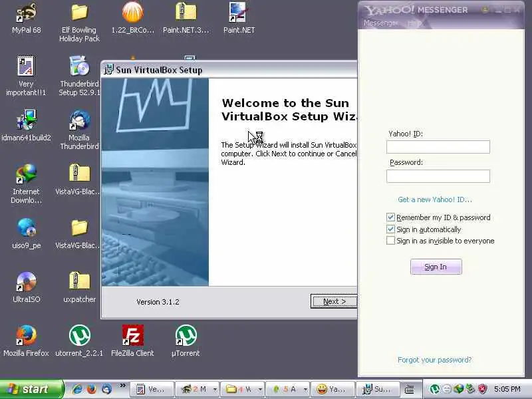The width and height of the screenshot is (532, 399).
Task: Click the Sun VirtualBox Setup title bar
Action: [229, 70]
